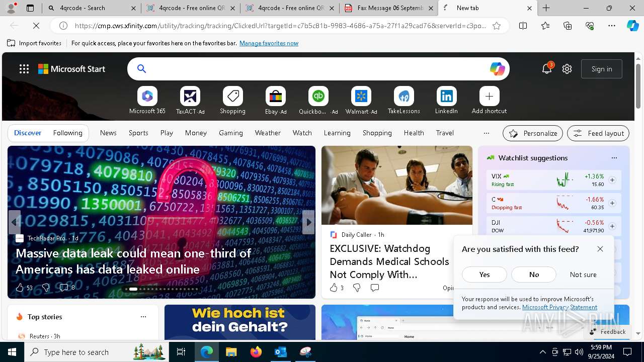Switch to Fax Message browser tab

(388, 8)
